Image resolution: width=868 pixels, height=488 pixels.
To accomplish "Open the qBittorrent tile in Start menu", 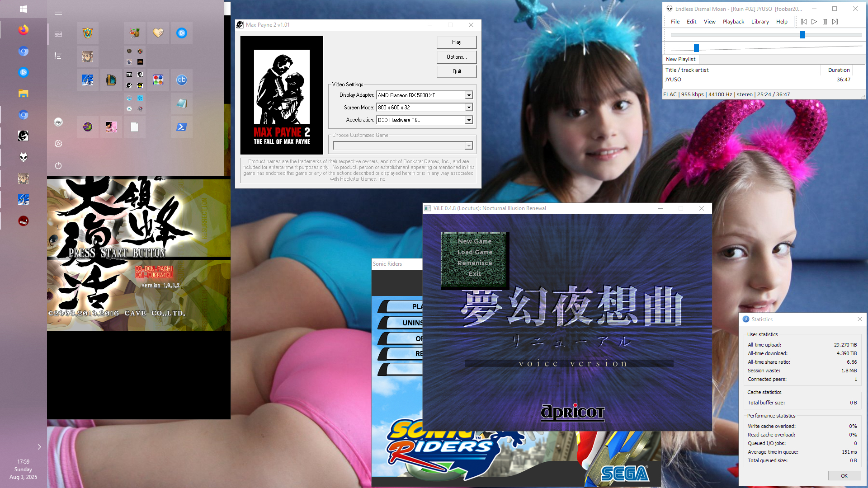I will tap(181, 80).
